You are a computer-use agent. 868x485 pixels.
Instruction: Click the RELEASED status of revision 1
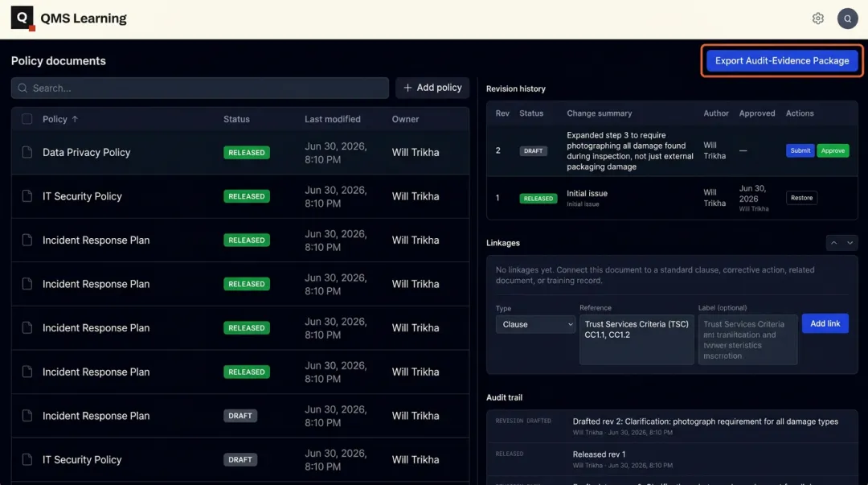pos(538,199)
